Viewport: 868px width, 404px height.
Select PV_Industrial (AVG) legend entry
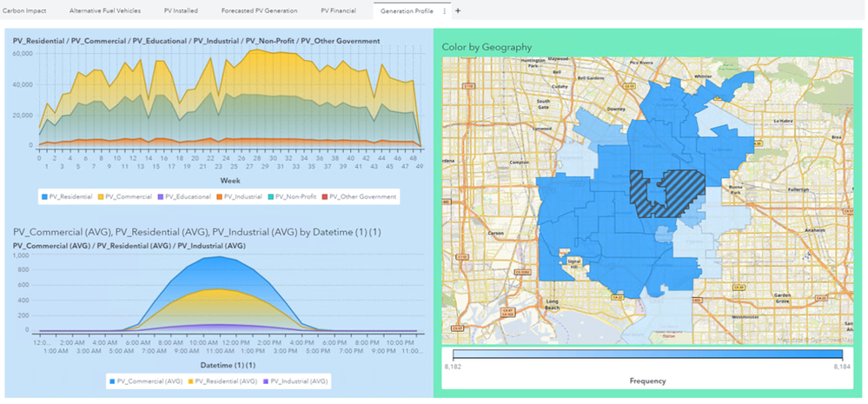296,381
